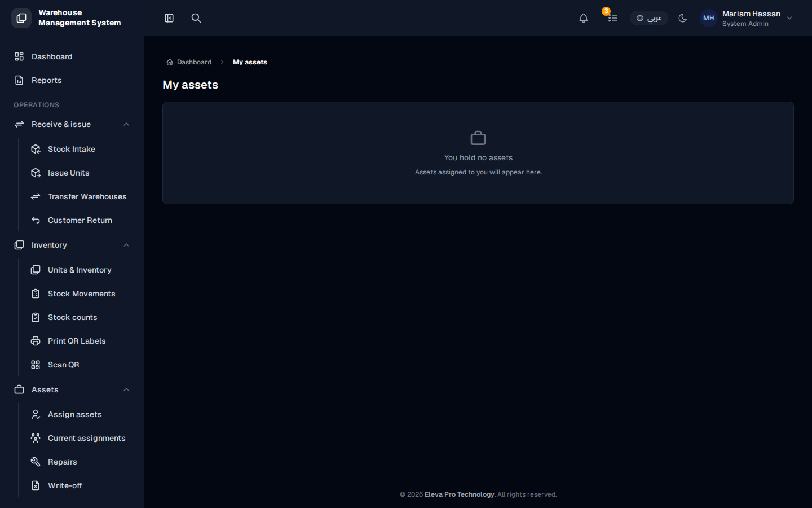Click the Transfer Warehouses arrows icon
The width and height of the screenshot is (812, 508).
[36, 196]
